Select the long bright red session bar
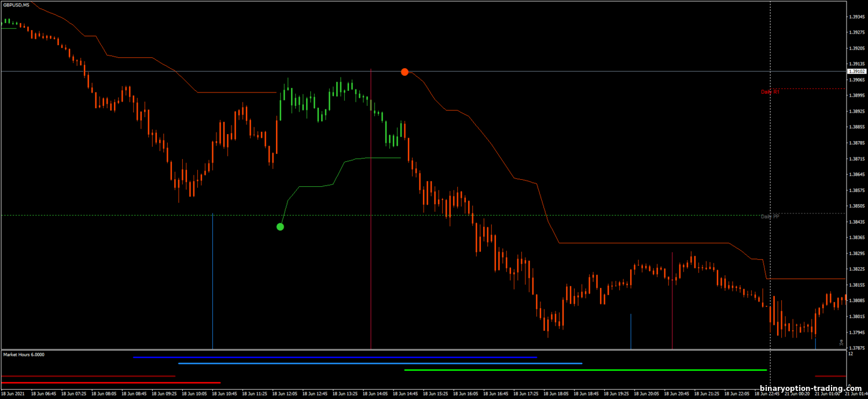Viewport: 868px width, 399px height. pyautogui.click(x=111, y=383)
